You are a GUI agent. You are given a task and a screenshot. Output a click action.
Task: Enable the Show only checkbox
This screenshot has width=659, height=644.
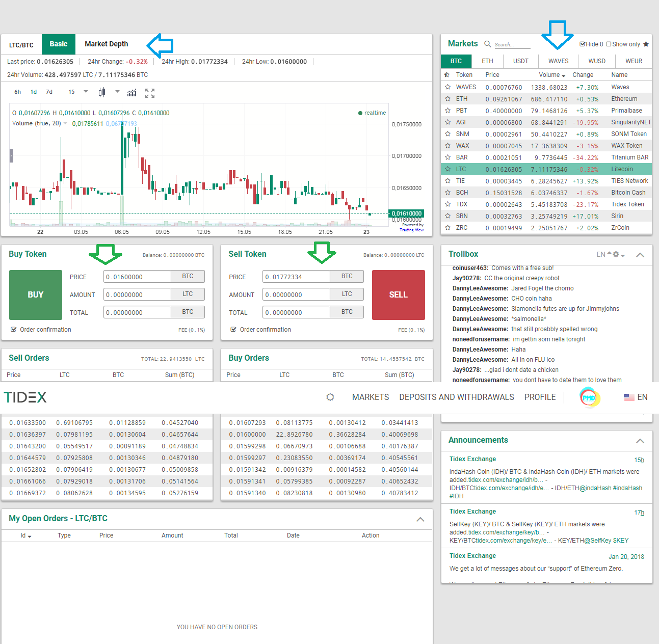(609, 44)
